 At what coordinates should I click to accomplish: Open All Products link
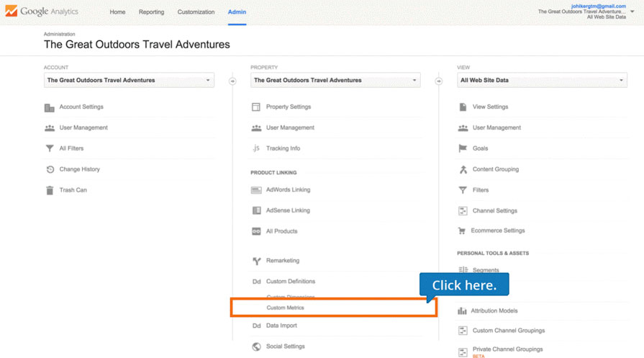coord(281,231)
